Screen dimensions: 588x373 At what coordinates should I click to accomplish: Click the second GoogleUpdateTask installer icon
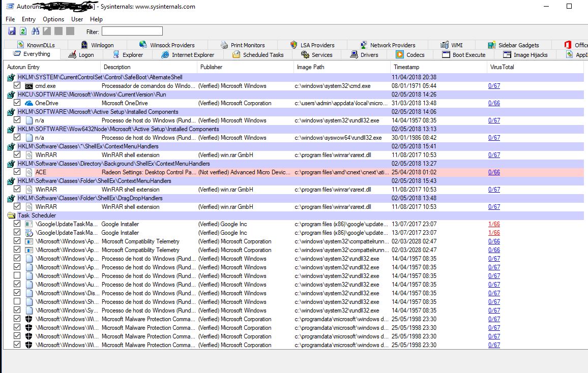[29, 233]
